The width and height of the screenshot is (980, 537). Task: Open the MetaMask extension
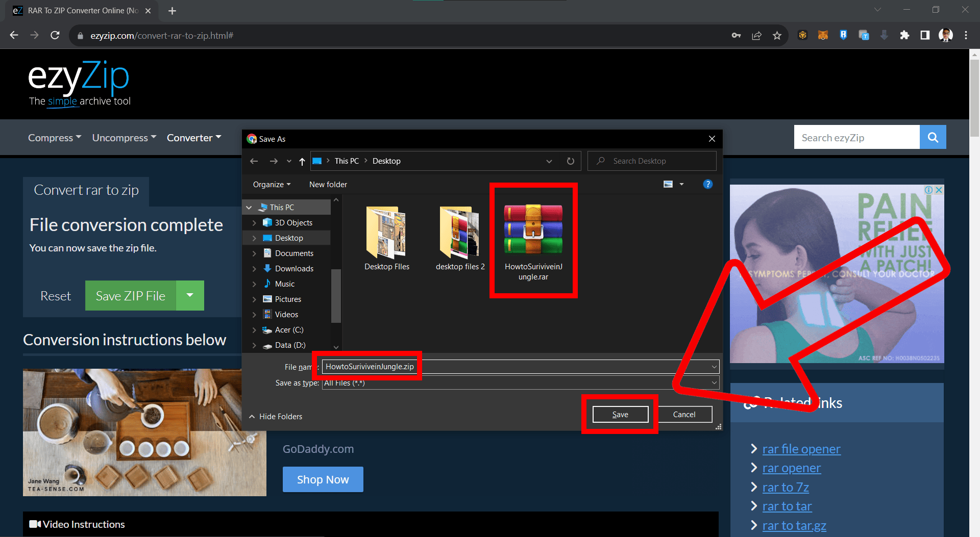823,35
